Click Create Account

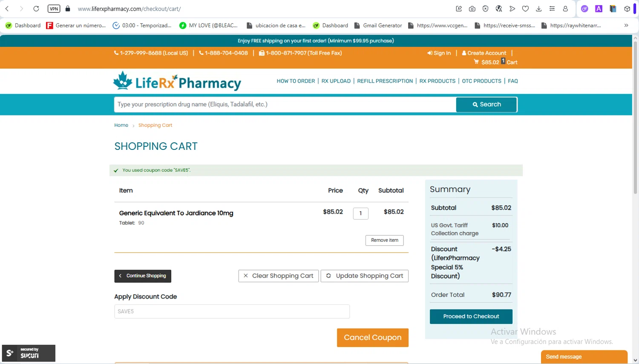[x=484, y=53]
